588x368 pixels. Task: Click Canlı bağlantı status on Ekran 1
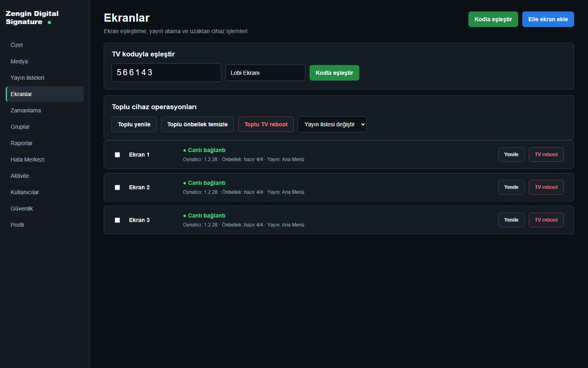click(x=204, y=150)
